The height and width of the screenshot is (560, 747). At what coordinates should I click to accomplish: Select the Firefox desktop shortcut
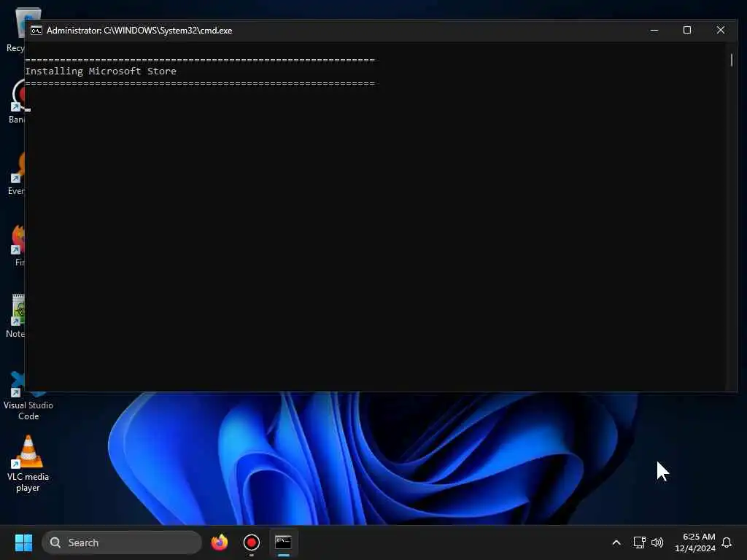pos(18,245)
